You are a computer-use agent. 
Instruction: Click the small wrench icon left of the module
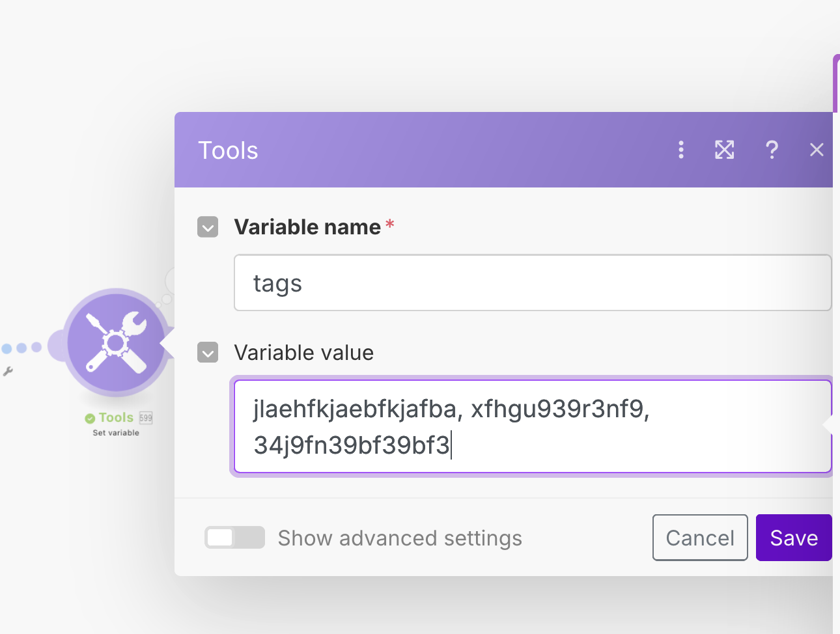point(8,372)
